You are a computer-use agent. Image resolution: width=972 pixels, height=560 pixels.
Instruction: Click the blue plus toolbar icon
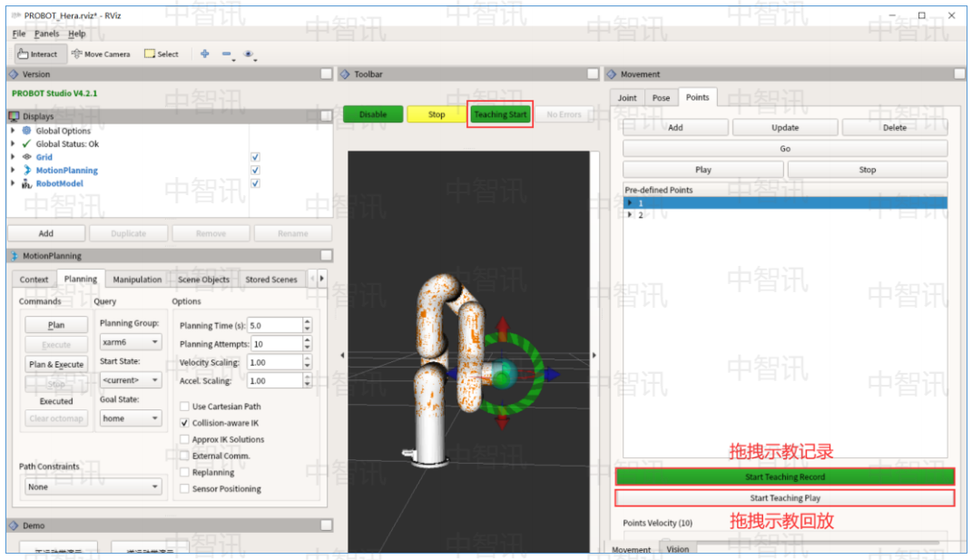[x=204, y=54]
